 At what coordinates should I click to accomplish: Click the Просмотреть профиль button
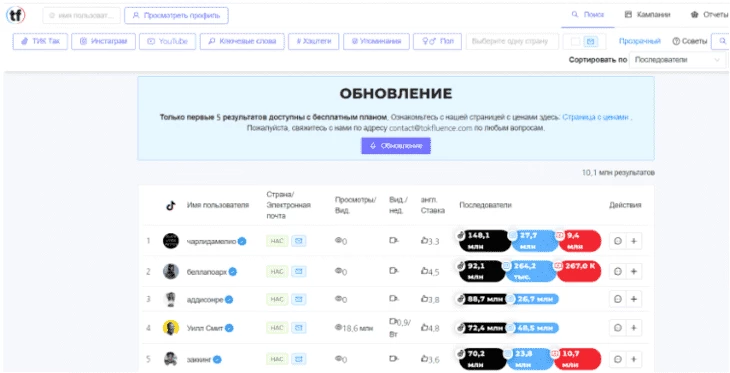tap(176, 15)
